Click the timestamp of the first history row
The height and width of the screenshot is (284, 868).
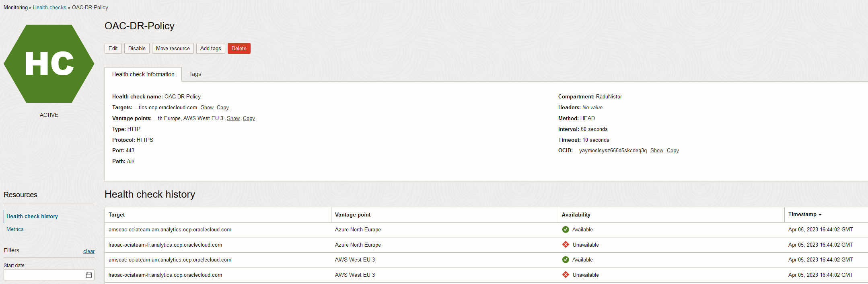click(x=821, y=230)
